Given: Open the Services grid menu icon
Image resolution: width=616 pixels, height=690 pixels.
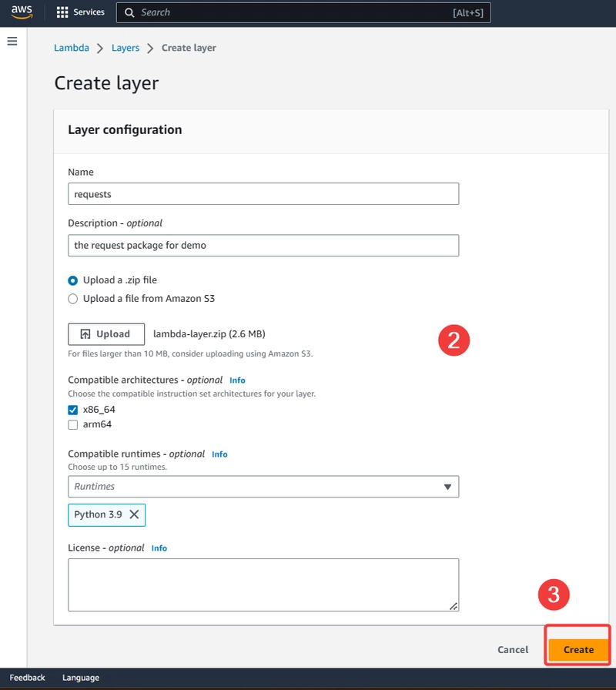Looking at the screenshot, I should pyautogui.click(x=62, y=12).
